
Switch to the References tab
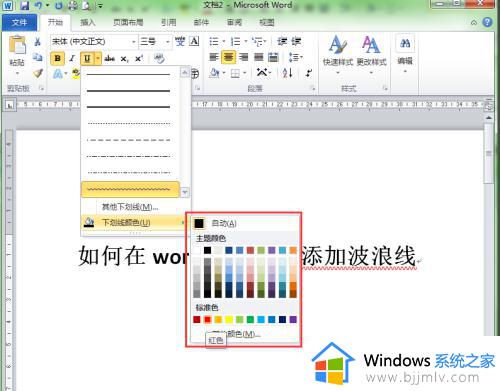pyautogui.click(x=169, y=23)
